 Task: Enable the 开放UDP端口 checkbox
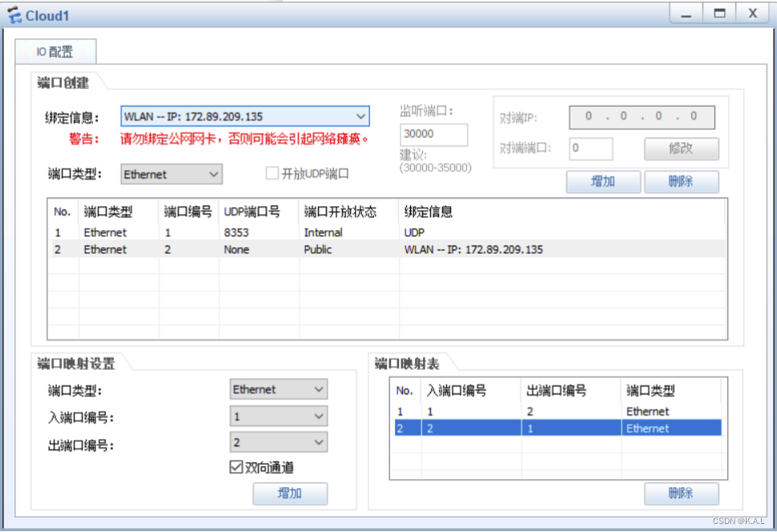272,173
